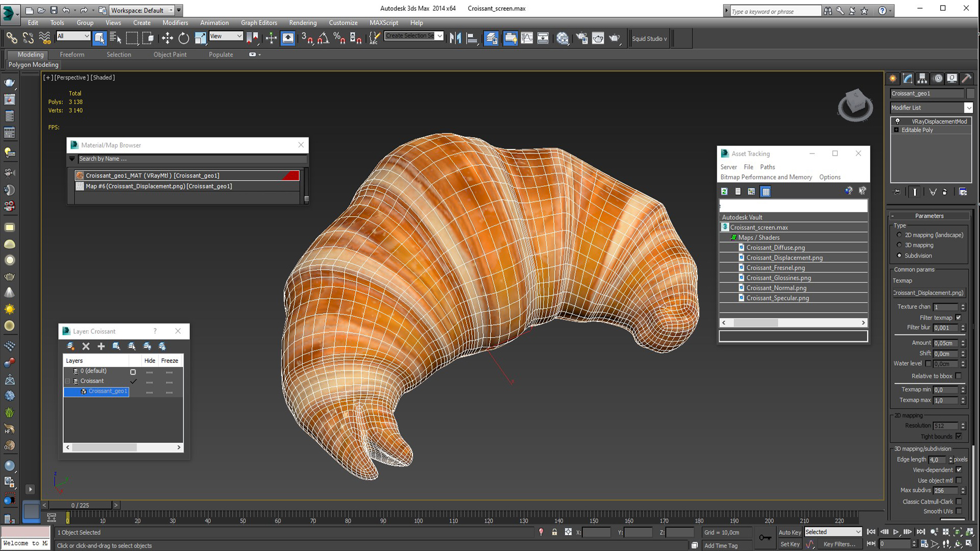Click the Select Object tool icon
The image size is (980, 551).
(100, 37)
